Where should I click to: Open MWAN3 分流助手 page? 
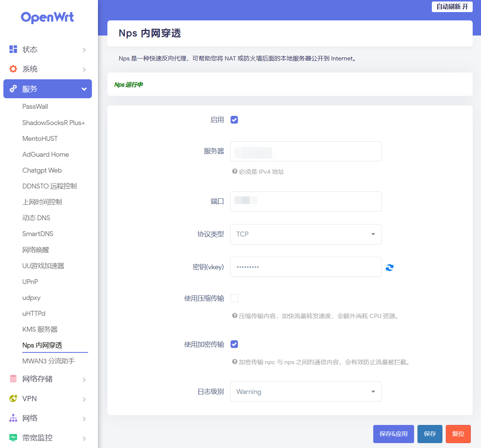(x=48, y=361)
